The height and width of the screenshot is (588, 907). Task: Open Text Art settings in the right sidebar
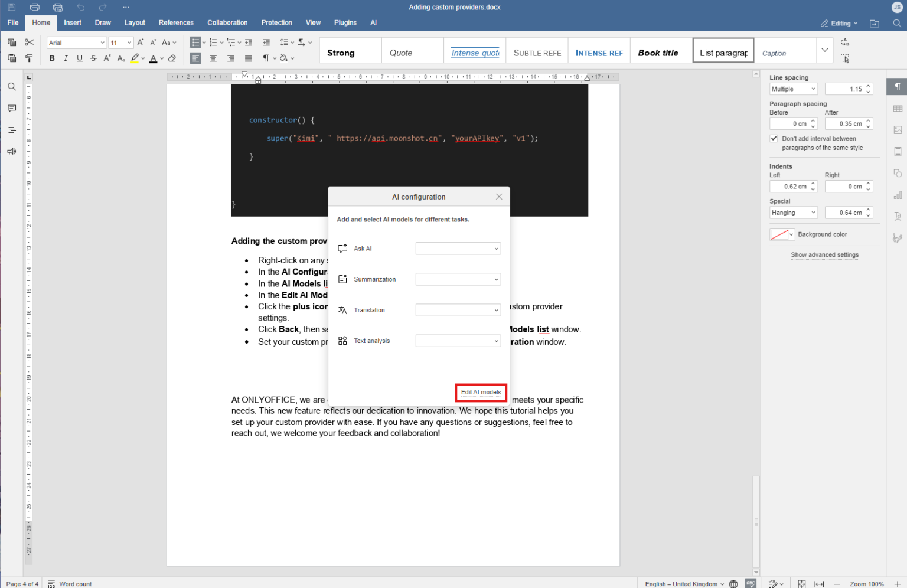tap(898, 217)
